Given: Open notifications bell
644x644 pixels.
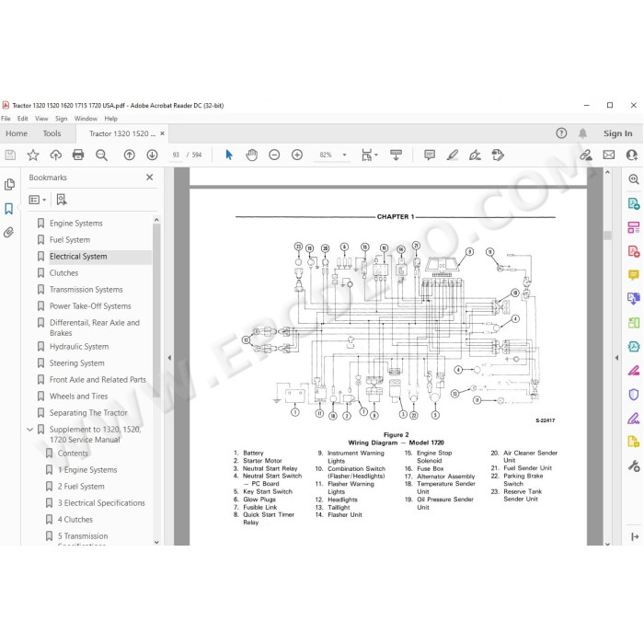Looking at the screenshot, I should (582, 133).
